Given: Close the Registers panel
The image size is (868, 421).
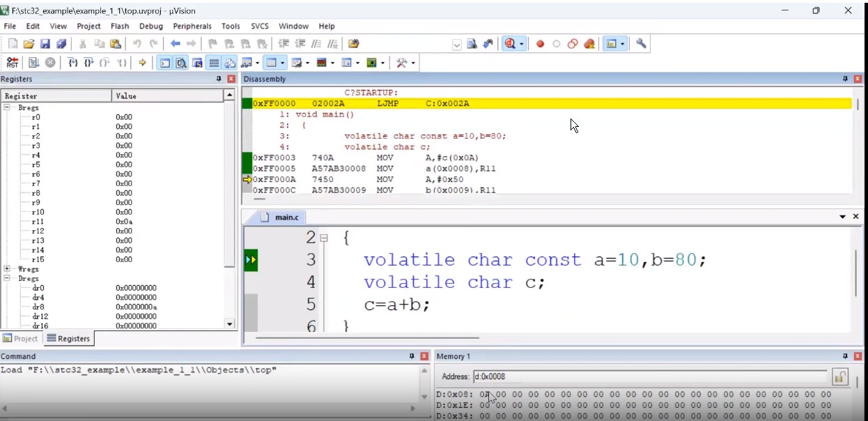Looking at the screenshot, I should (x=231, y=79).
